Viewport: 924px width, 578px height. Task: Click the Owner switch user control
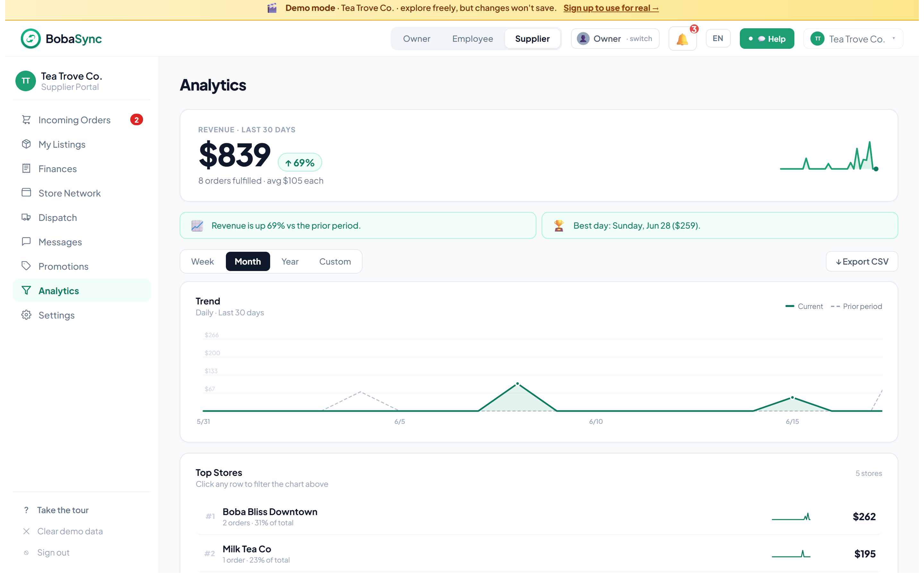pyautogui.click(x=615, y=39)
